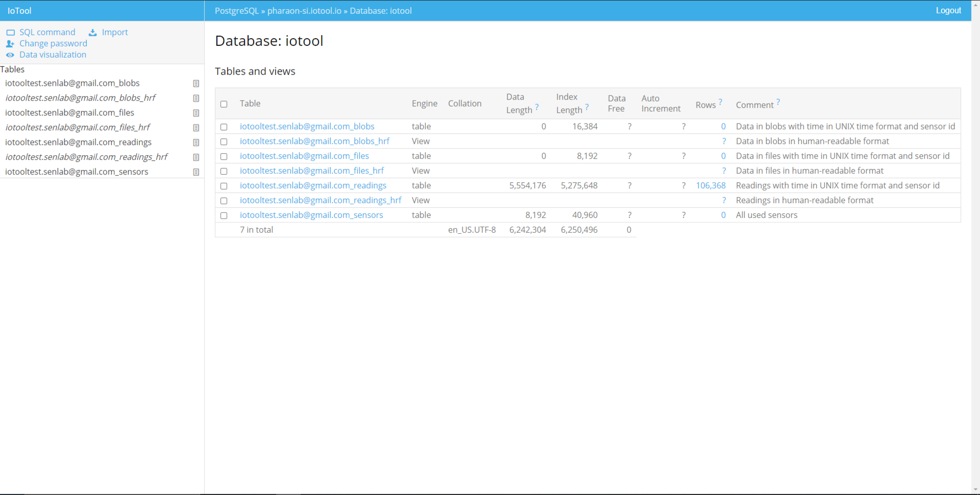This screenshot has width=980, height=495.
Task: Click the Data visualization eye icon
Action: pos(10,55)
